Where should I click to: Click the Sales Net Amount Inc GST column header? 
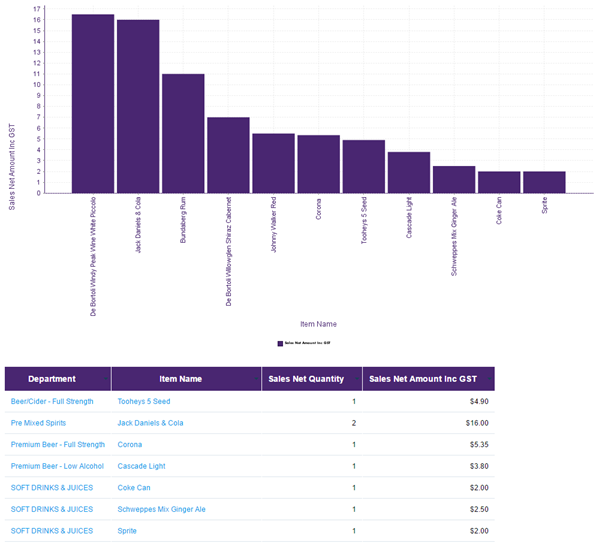tap(429, 379)
